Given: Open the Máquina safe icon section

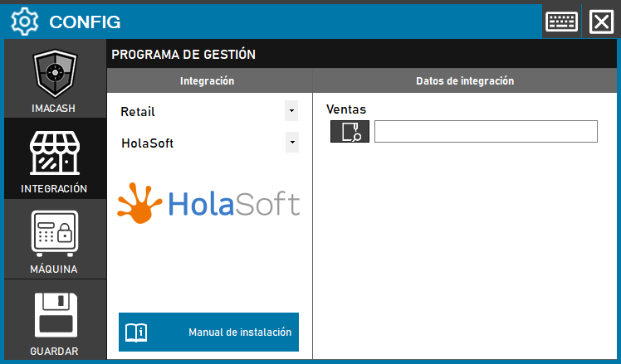Looking at the screenshot, I should pos(55,235).
